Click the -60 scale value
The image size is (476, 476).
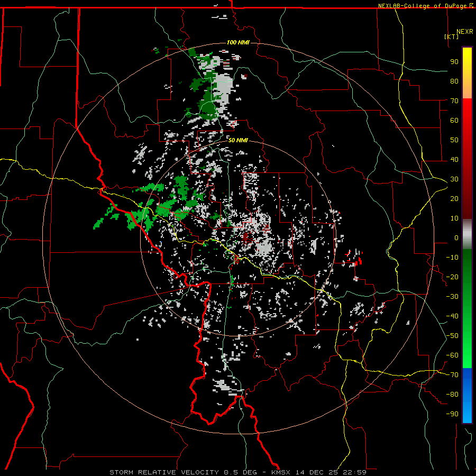pos(452,355)
